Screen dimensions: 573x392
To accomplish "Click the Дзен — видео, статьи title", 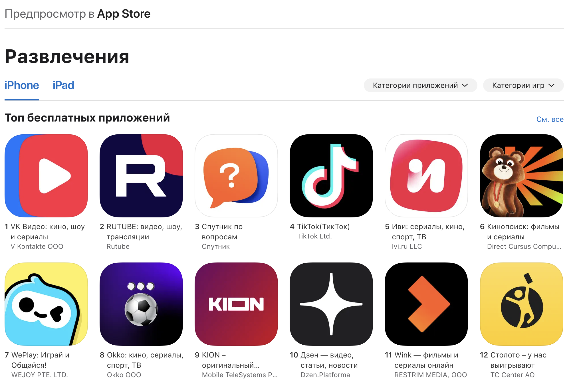I will click(x=329, y=360).
